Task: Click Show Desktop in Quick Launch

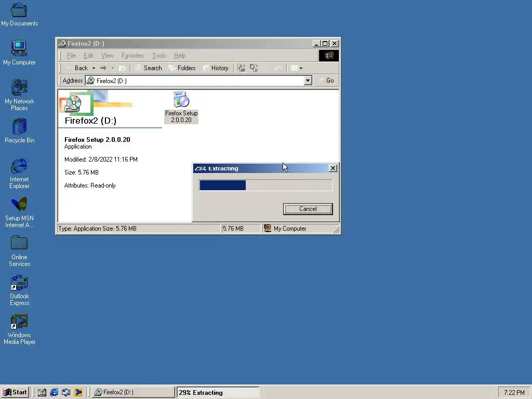Action: pyautogui.click(x=42, y=392)
